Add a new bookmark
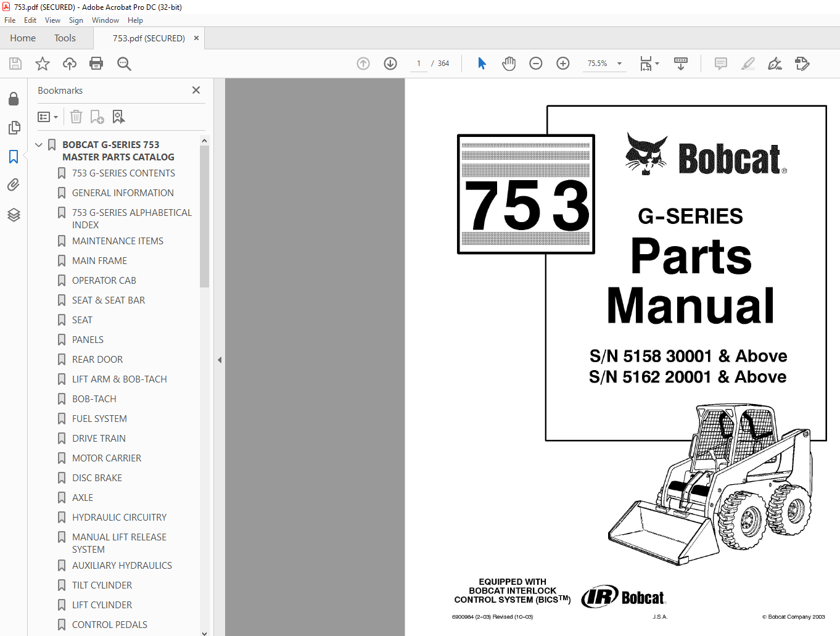840x636 pixels. (97, 117)
